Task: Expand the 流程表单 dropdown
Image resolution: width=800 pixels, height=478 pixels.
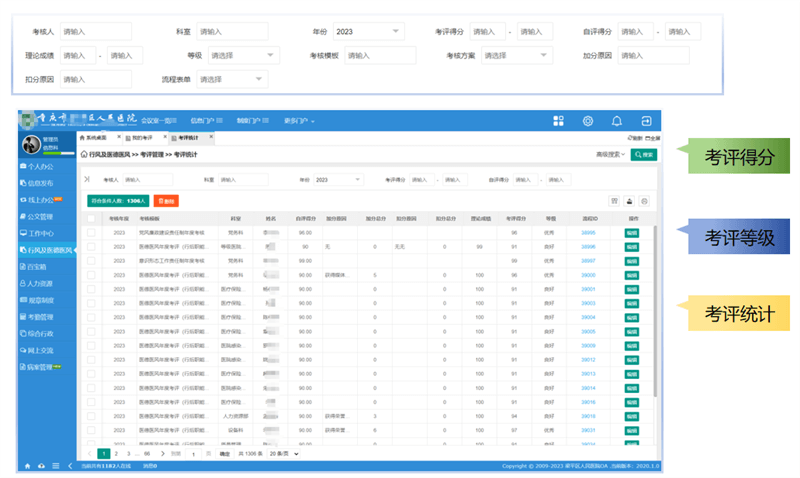Action: tap(232, 78)
